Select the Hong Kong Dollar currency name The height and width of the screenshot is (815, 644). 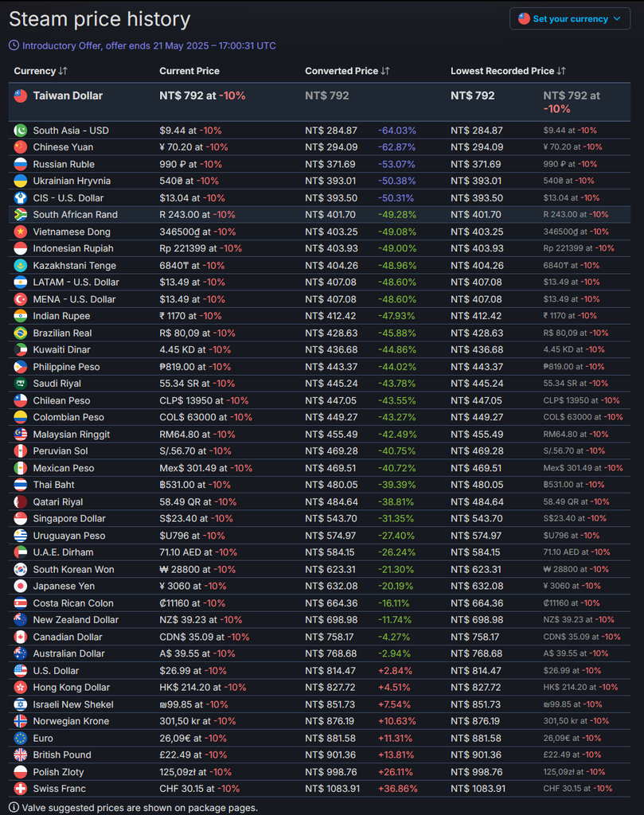pyautogui.click(x=71, y=687)
